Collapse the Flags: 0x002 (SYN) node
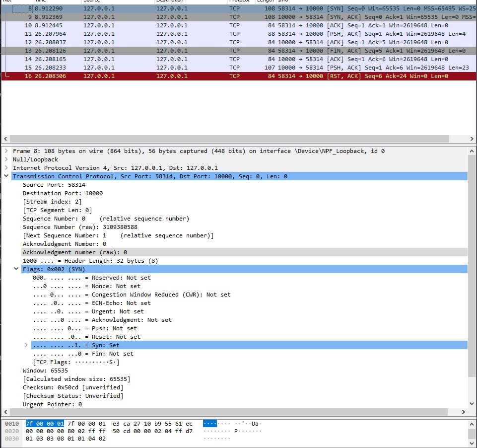The image size is (477, 448). click(16, 269)
